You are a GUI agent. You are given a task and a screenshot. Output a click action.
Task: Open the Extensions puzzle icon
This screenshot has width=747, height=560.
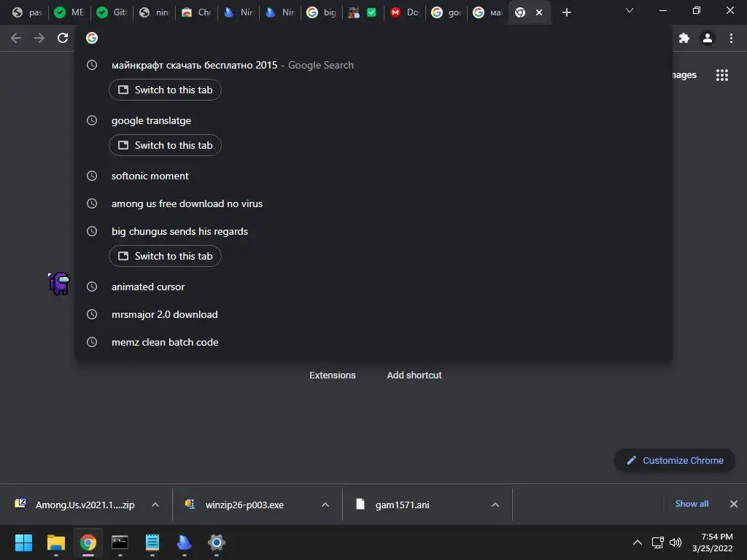point(684,38)
